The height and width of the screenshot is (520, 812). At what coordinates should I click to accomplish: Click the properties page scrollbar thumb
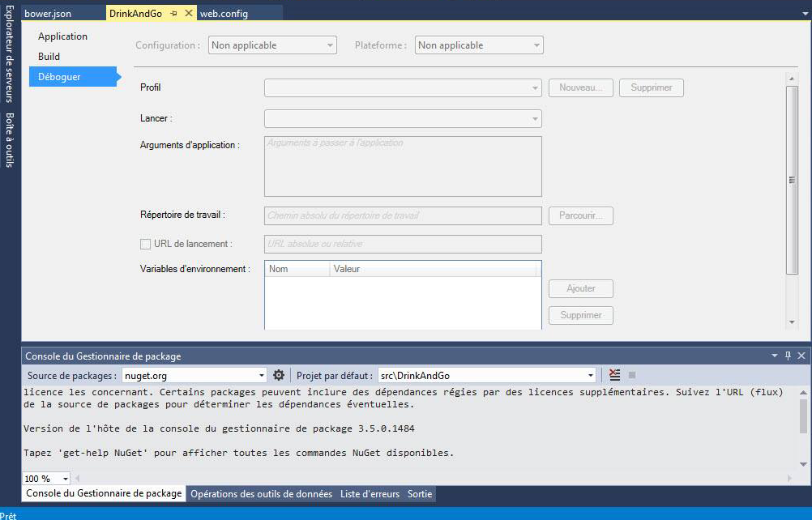pos(792,180)
